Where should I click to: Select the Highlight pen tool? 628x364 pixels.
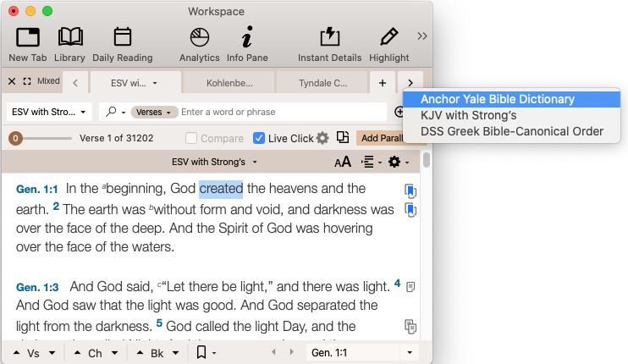tap(388, 37)
